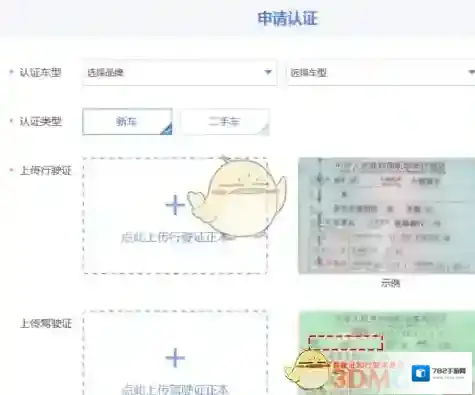Image resolution: width=475 pixels, height=395 pixels.
Task: Click the 驾驶证 upload box caption text
Action: pos(174,389)
